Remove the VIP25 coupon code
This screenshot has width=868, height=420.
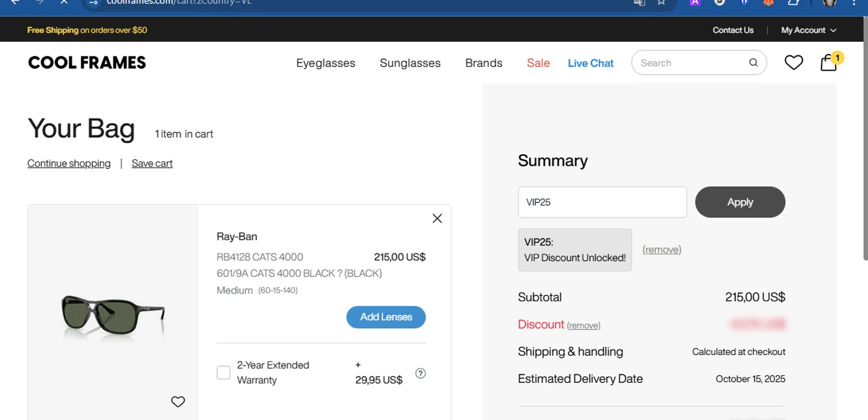tap(662, 250)
